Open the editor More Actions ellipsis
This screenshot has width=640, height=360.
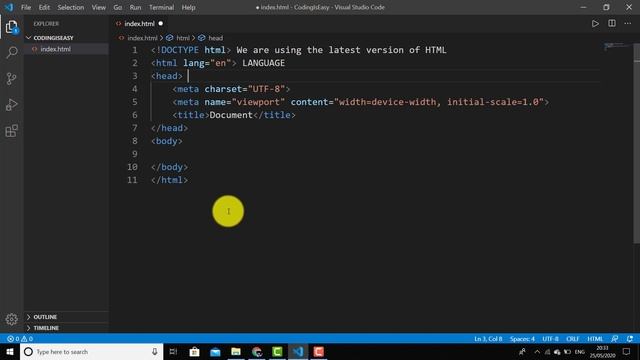[x=628, y=24]
